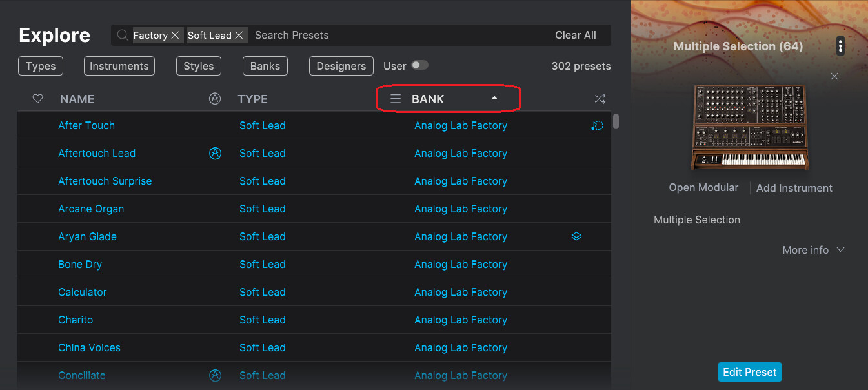The height and width of the screenshot is (390, 868).
Task: Click the Modular synth thumbnail
Action: [749, 128]
